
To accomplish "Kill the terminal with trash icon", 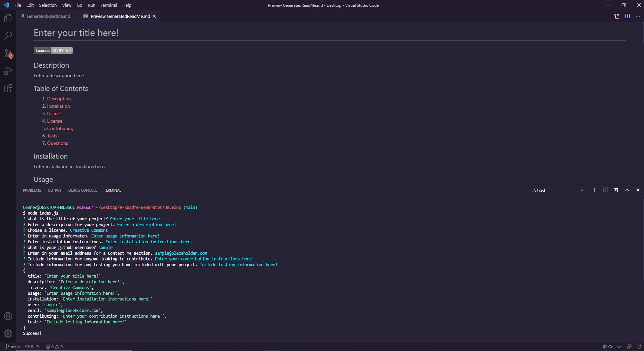I will 616,190.
